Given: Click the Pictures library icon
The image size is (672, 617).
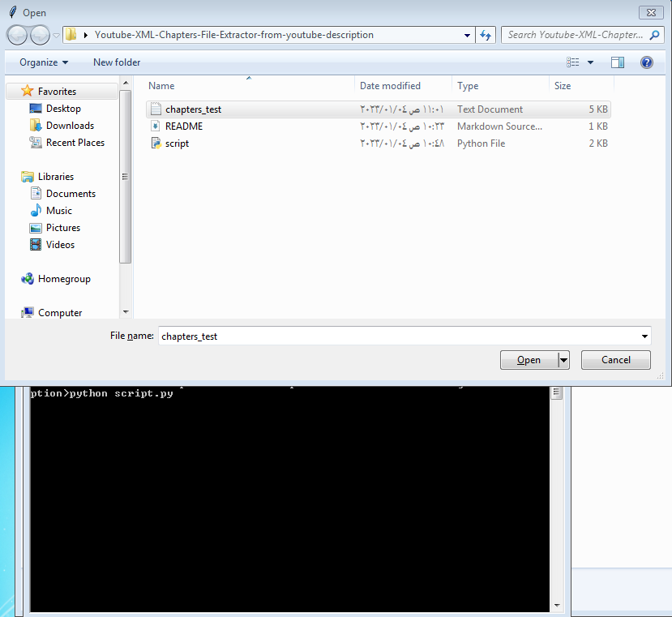Looking at the screenshot, I should pyautogui.click(x=36, y=227).
